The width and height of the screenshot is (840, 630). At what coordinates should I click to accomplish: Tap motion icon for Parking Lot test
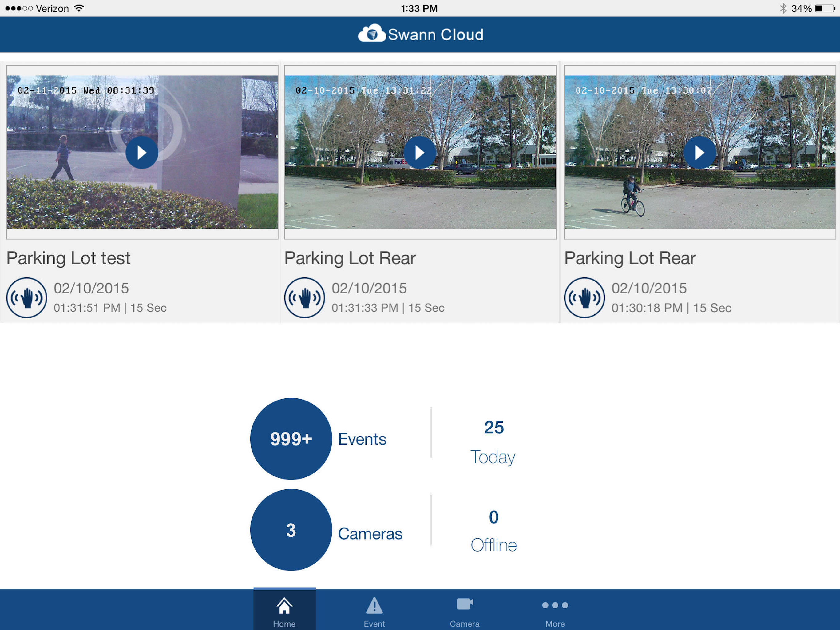(26, 297)
